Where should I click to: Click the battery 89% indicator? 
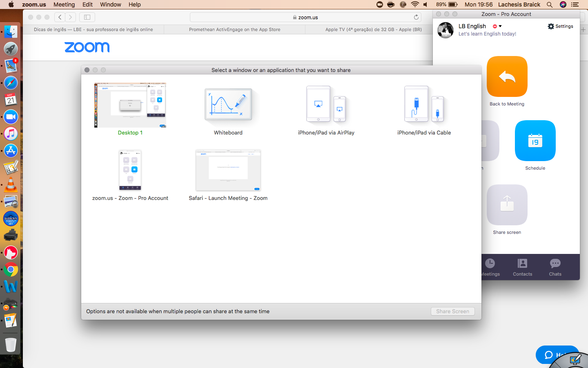click(x=447, y=4)
